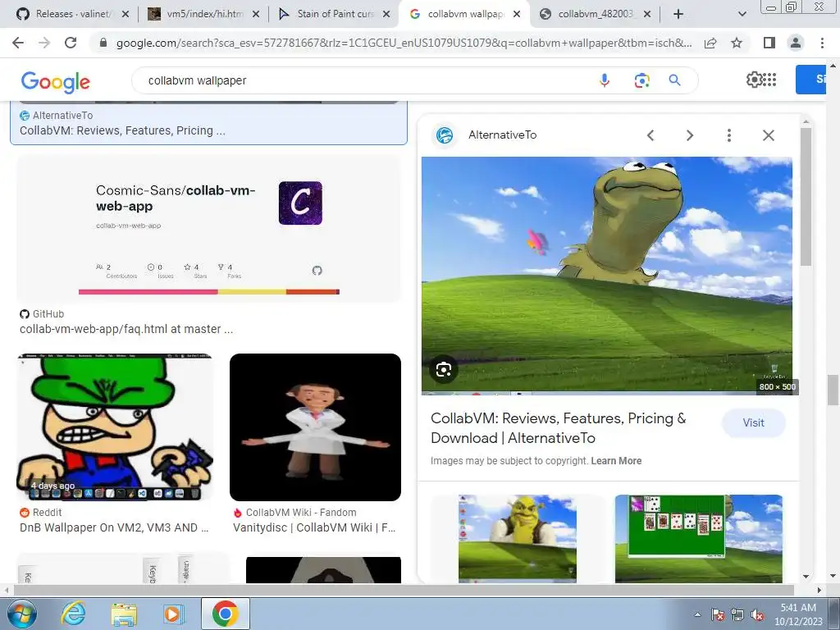Search inside image with Lens overlay button
Screen dimensions: 840x630
[x=444, y=369]
